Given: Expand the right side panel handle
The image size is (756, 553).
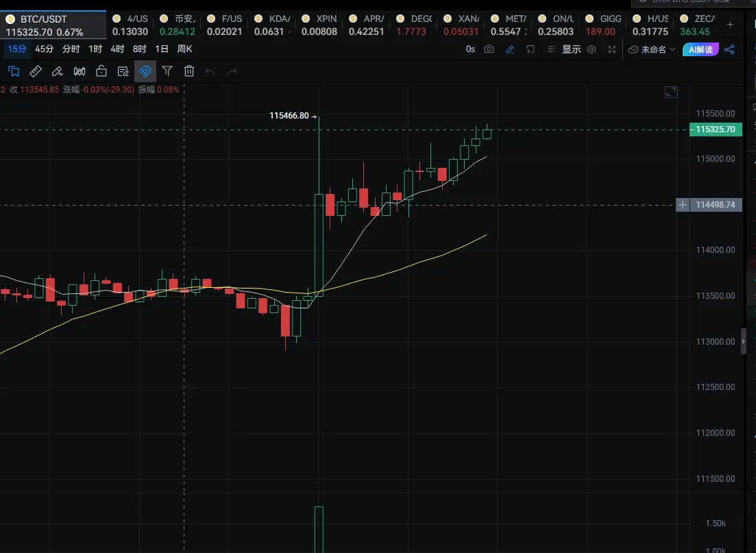Looking at the screenshot, I should [744, 341].
